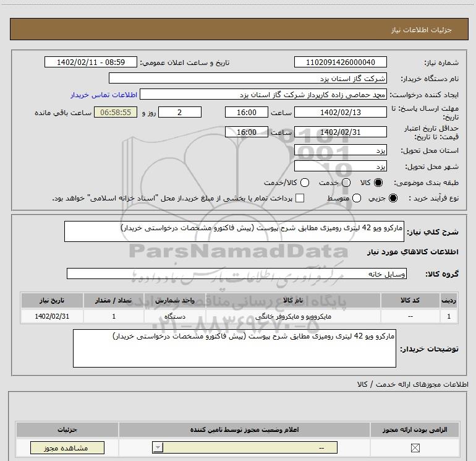Select the کالا/خدمت radio button
The height and width of the screenshot is (461, 476).
[305, 183]
